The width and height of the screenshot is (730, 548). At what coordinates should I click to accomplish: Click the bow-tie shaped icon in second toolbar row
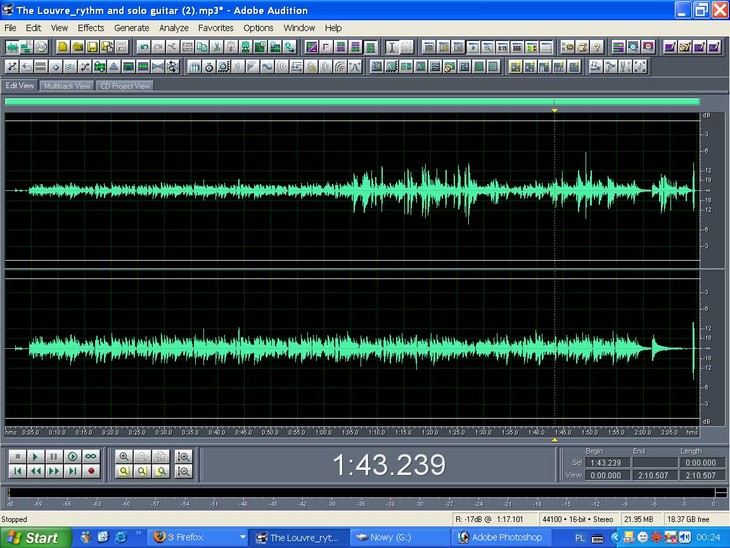[158, 67]
